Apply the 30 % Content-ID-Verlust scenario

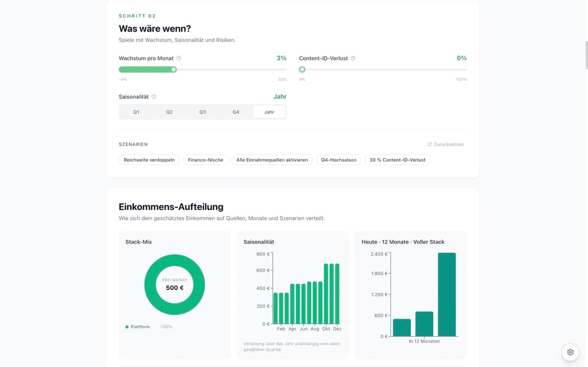click(397, 160)
